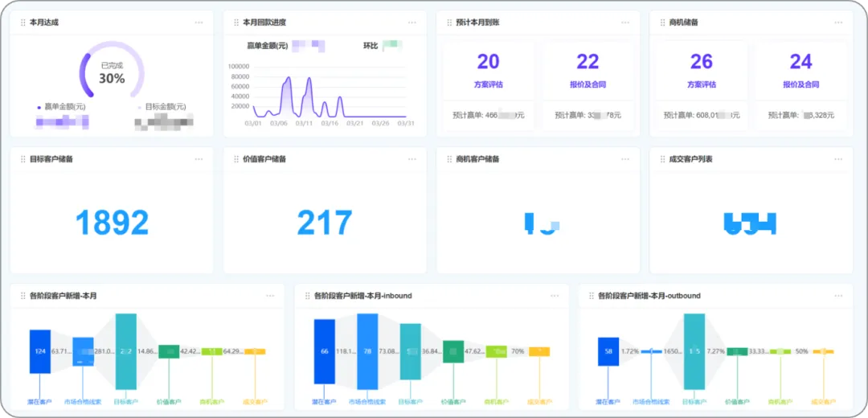Grab the drag handle beside 商机储备 title
The width and height of the screenshot is (868, 418).
[662, 23]
